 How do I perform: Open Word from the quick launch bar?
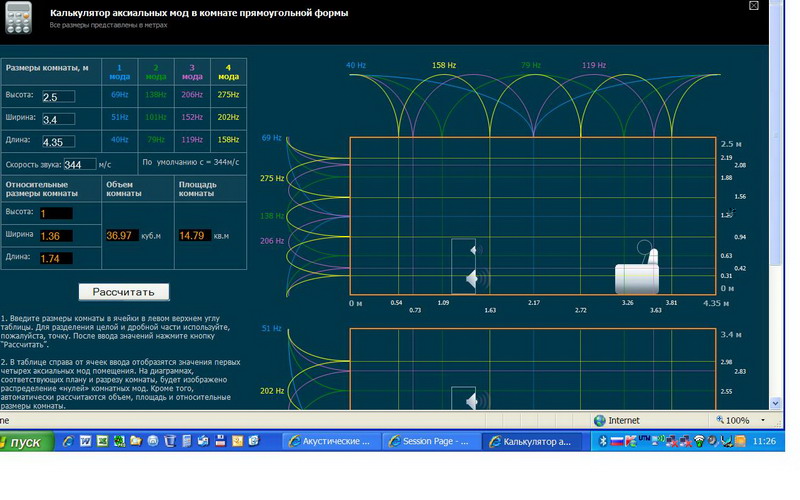click(84, 441)
